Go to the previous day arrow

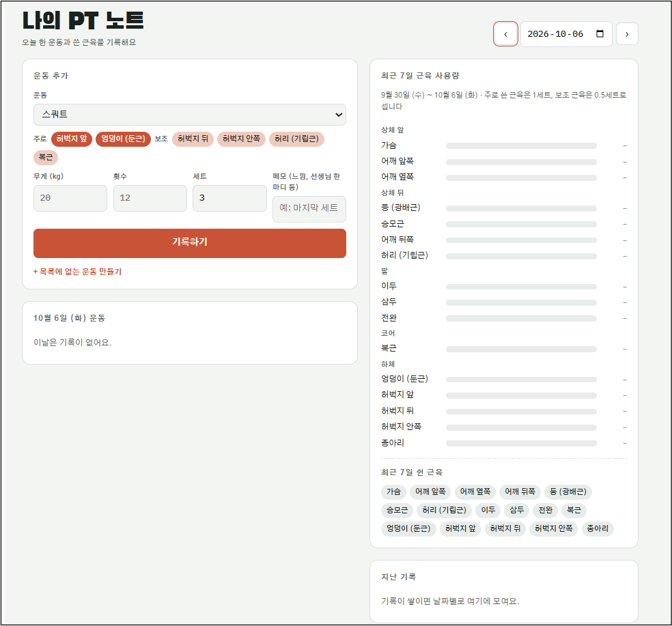tap(505, 34)
